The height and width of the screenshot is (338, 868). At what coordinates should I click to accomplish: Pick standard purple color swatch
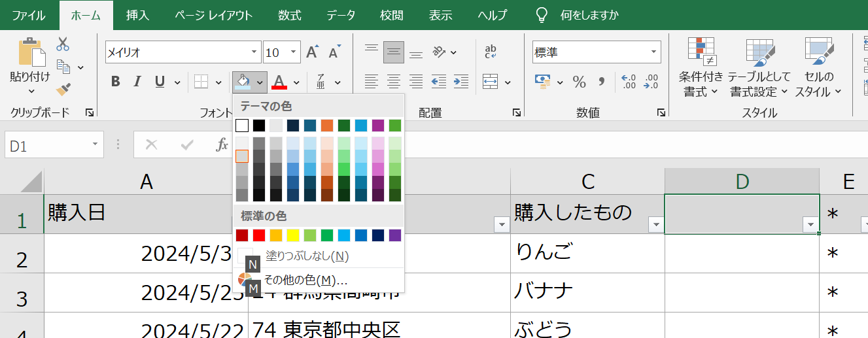[395, 235]
